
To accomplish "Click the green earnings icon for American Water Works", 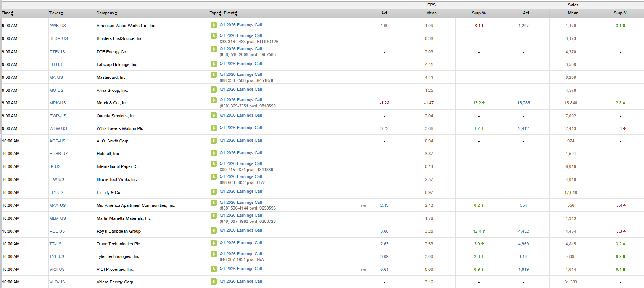I will point(214,25).
